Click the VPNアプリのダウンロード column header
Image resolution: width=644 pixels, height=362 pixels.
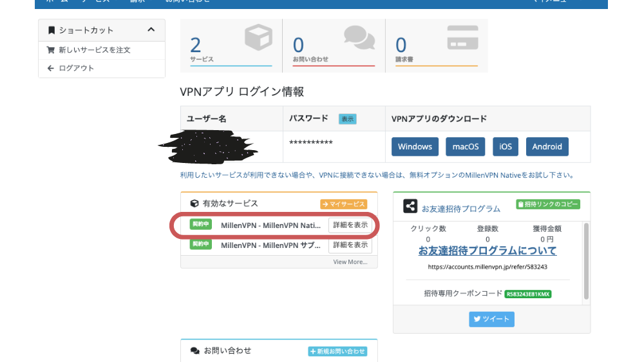[439, 119]
